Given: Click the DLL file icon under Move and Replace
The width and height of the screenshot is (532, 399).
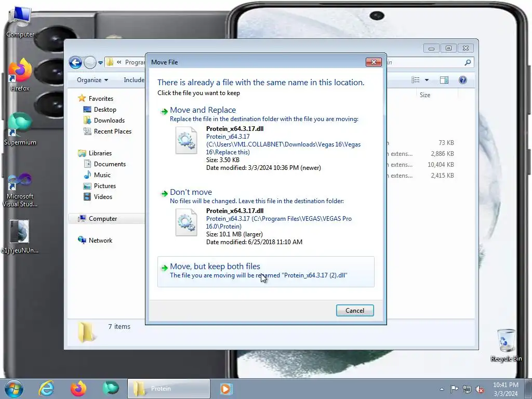Looking at the screenshot, I should [187, 140].
